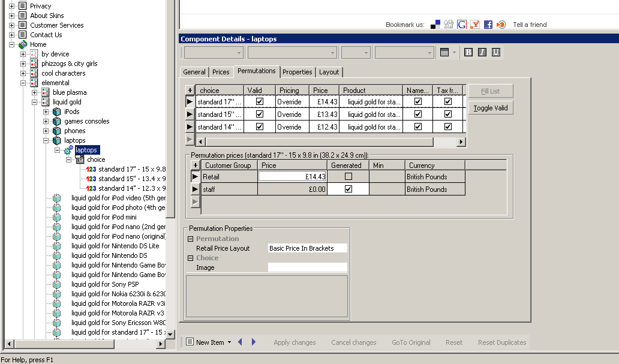Viewport: 619px width, 364px height.
Task: Open the Properties tab
Action: [298, 72]
